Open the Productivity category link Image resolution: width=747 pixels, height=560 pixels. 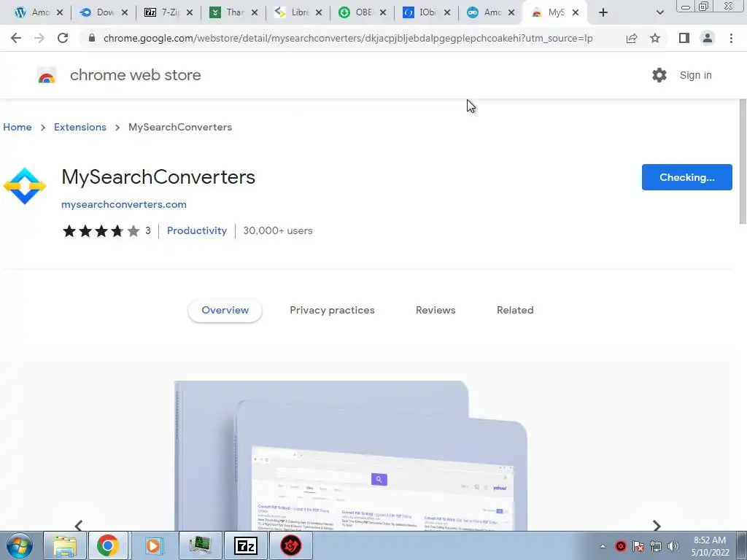point(197,230)
